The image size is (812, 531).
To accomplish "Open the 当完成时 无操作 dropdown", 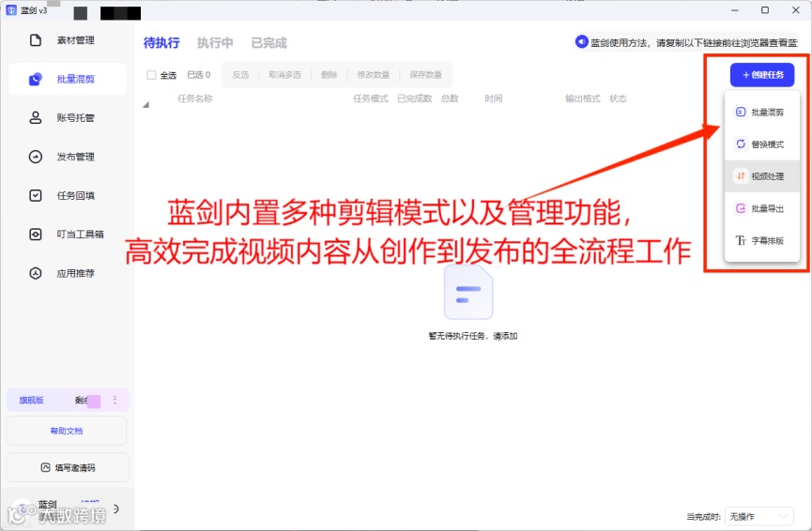I will [759, 517].
